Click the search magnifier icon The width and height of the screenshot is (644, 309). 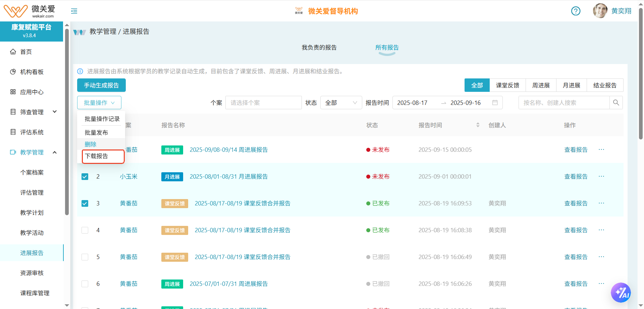616,103
